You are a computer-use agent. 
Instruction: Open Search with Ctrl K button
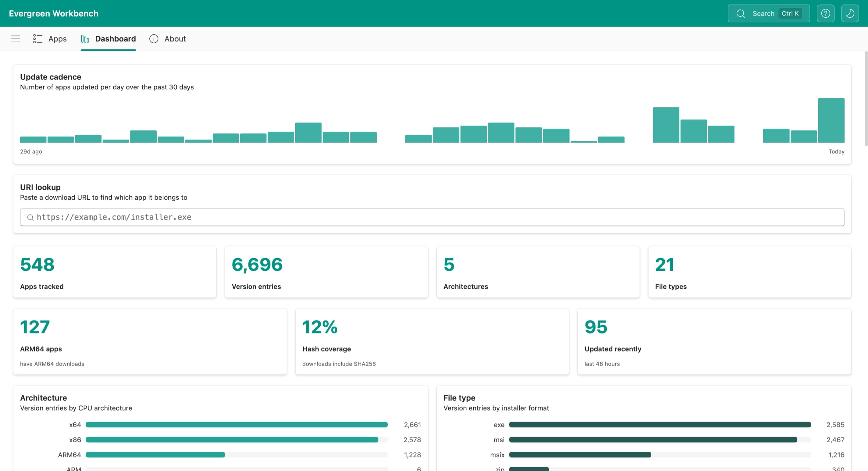tap(769, 14)
